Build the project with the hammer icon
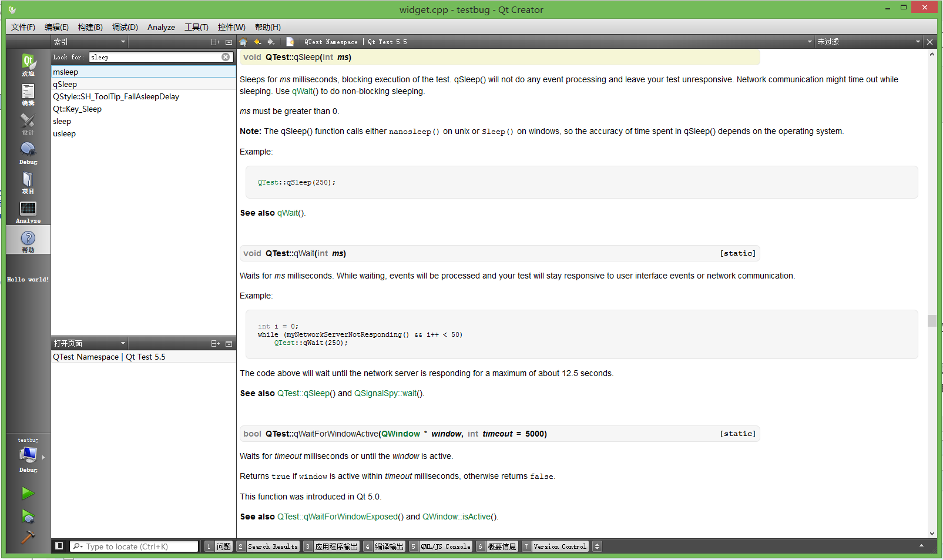This screenshot has width=943, height=560. tap(28, 536)
